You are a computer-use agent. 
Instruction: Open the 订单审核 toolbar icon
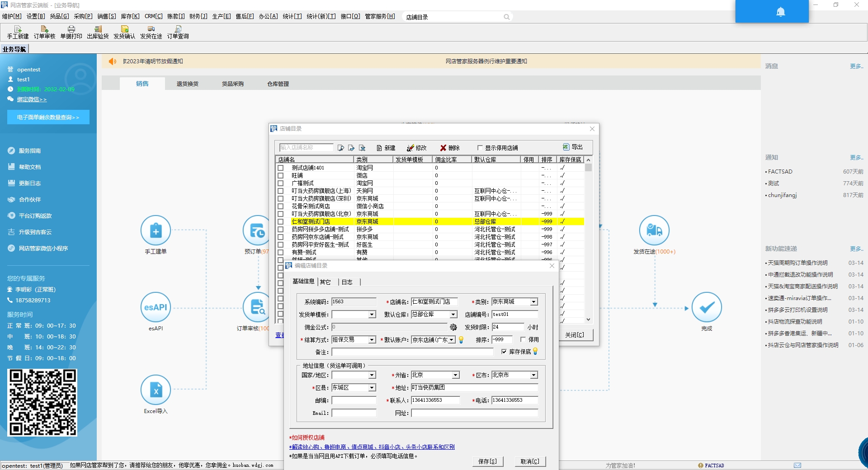click(x=44, y=32)
